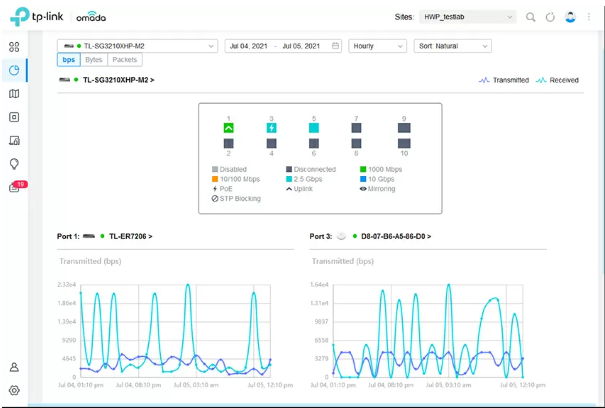Screen dimensions: 605x408
Task: Switch to the Packets tab
Action: tap(124, 60)
